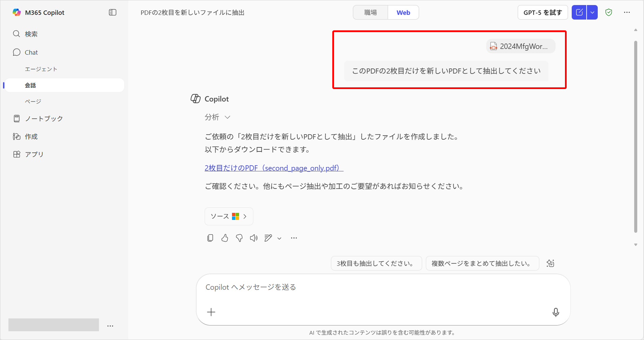
Task: Open dropdown next to edit-in-Pages icon
Action: [279, 238]
